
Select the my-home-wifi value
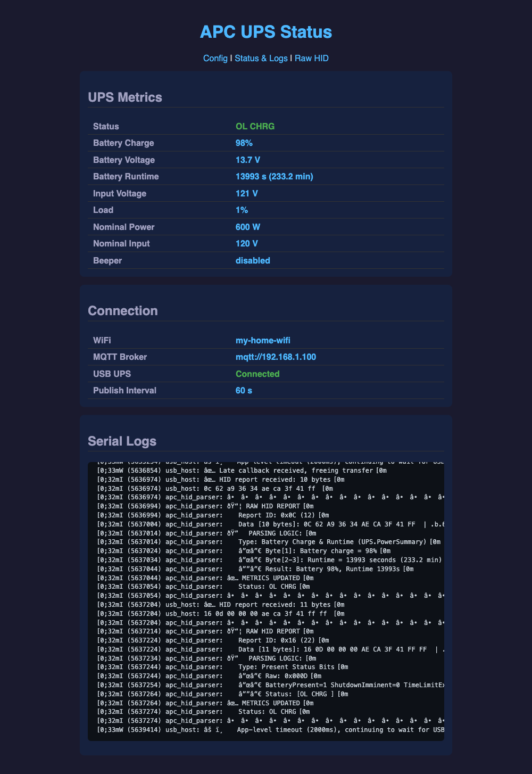pos(263,340)
